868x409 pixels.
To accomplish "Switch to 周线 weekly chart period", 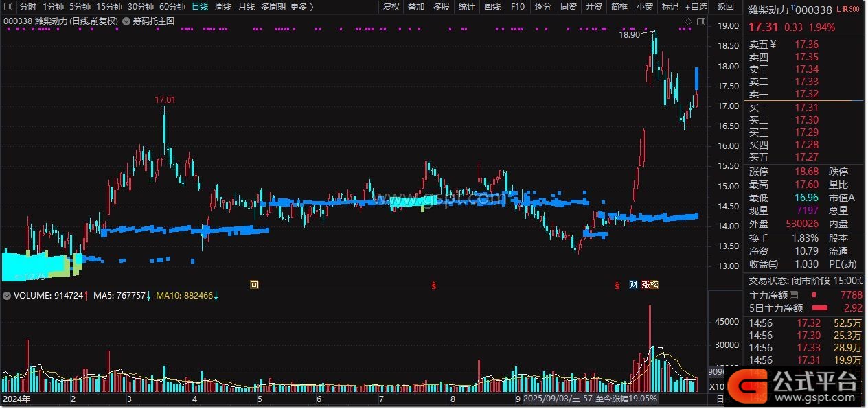I will pos(223,7).
